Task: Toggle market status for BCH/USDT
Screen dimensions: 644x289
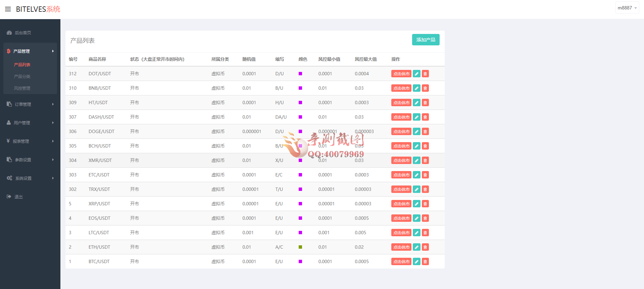Action: coord(401,146)
